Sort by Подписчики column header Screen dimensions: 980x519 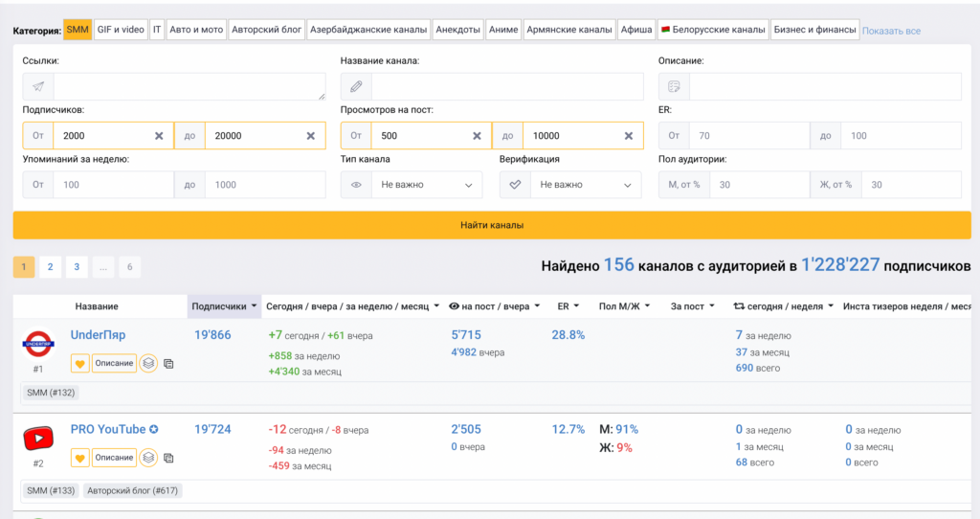(225, 306)
